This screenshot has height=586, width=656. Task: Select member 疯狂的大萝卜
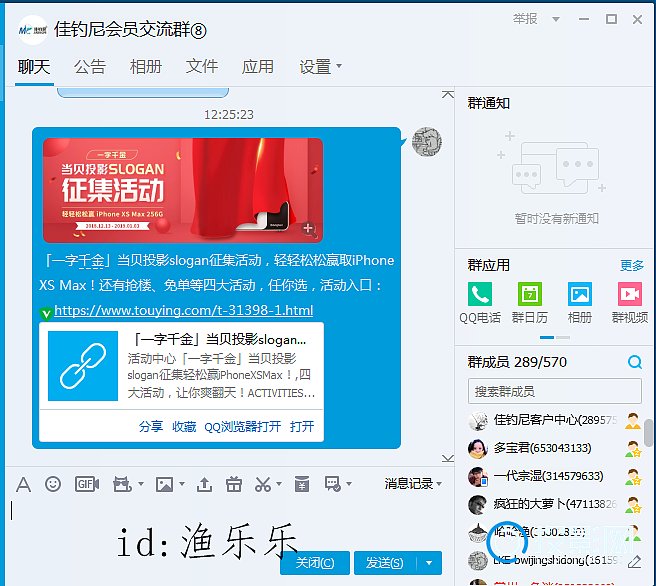pyautogui.click(x=555, y=504)
